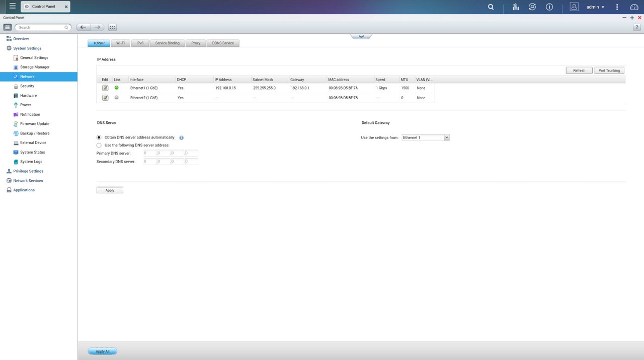This screenshot has height=360, width=644.
Task: Expand the collapsed top panel chevron
Action: coord(361,36)
